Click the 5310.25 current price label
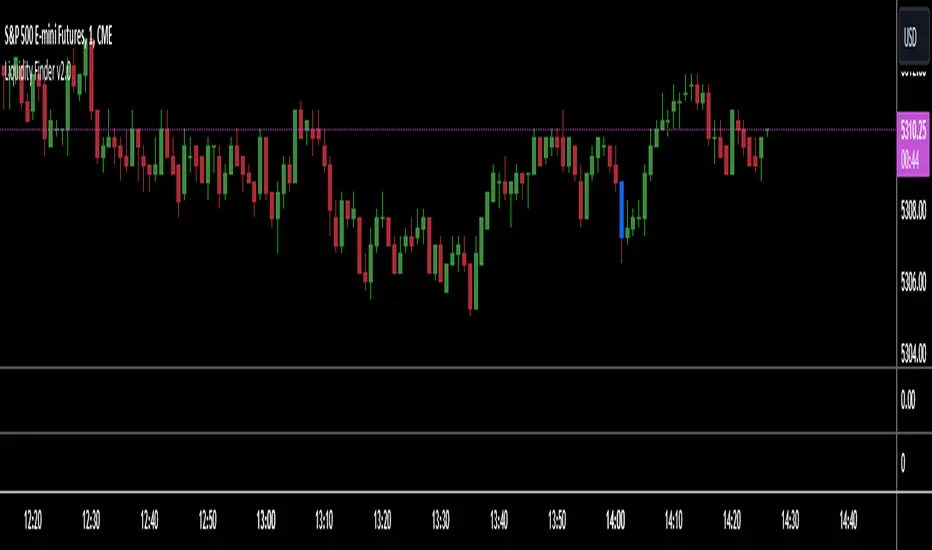Image resolution: width=932 pixels, height=550 pixels. point(913,129)
